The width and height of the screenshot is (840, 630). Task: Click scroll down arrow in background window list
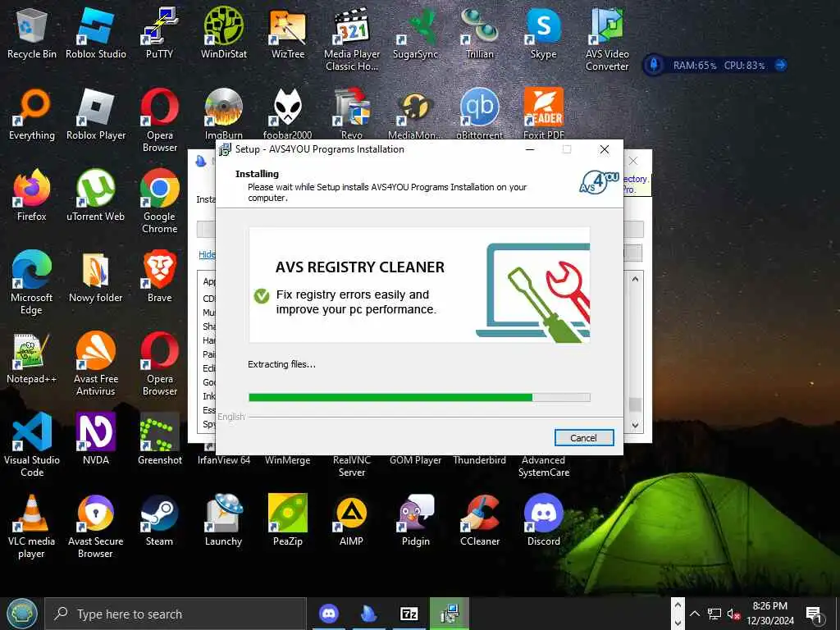635,425
